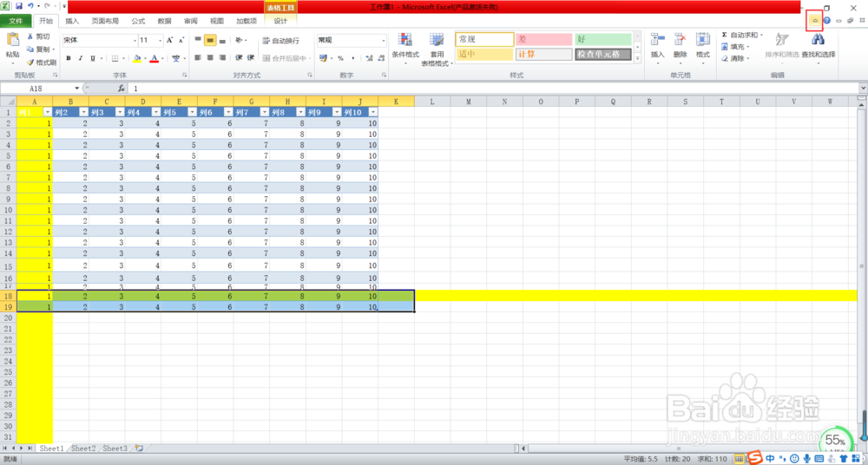
Task: Select column K header
Action: point(397,102)
